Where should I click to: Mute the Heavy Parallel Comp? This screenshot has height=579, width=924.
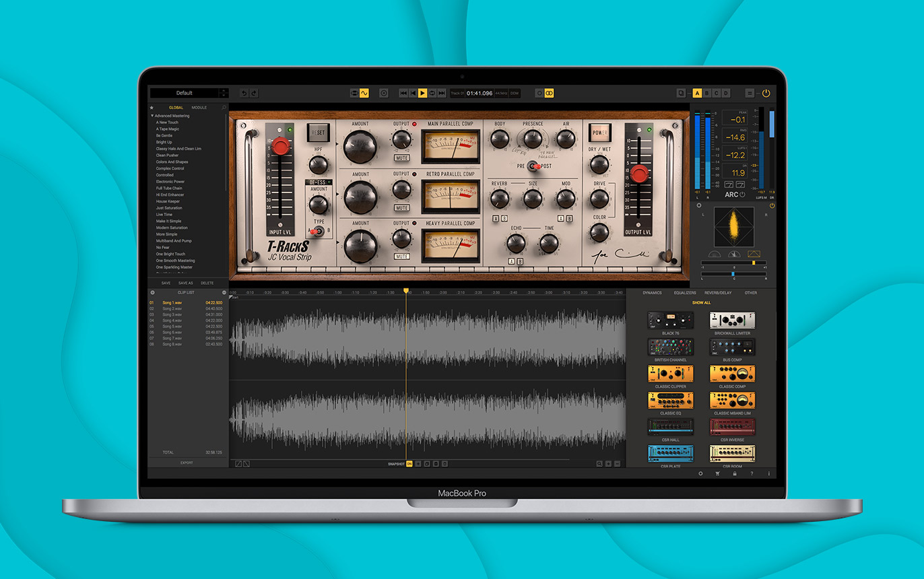[402, 257]
